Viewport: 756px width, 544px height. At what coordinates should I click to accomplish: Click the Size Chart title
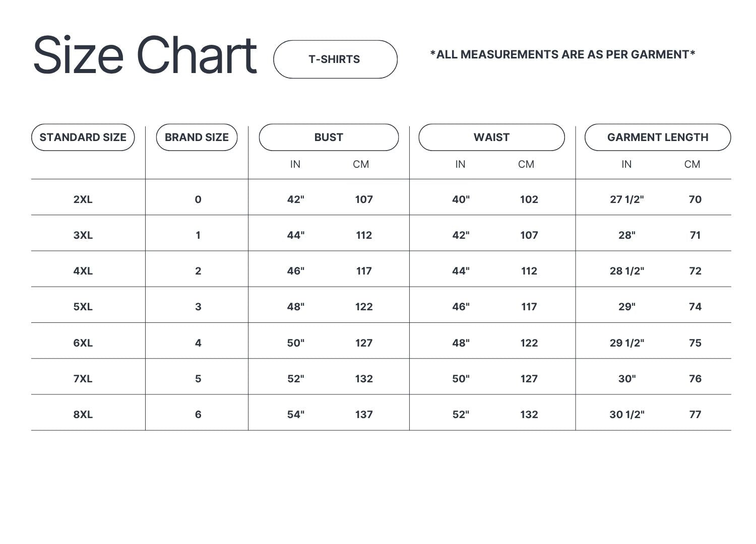[x=145, y=55]
